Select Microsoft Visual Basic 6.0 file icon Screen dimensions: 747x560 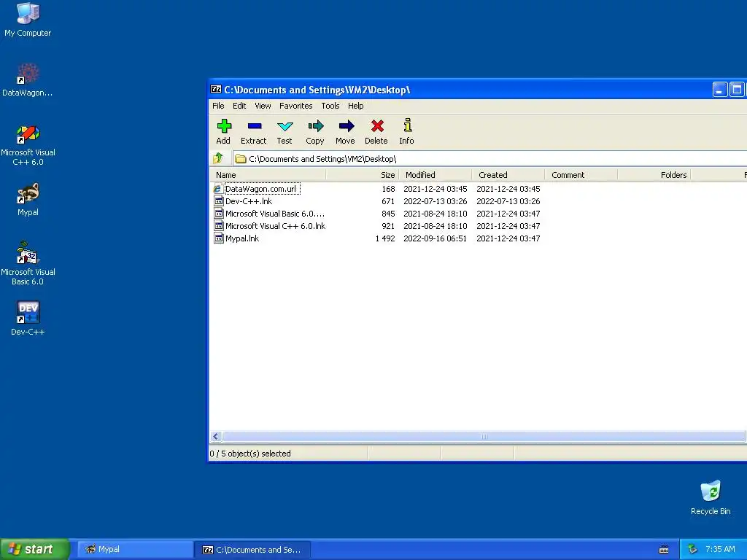(218, 214)
